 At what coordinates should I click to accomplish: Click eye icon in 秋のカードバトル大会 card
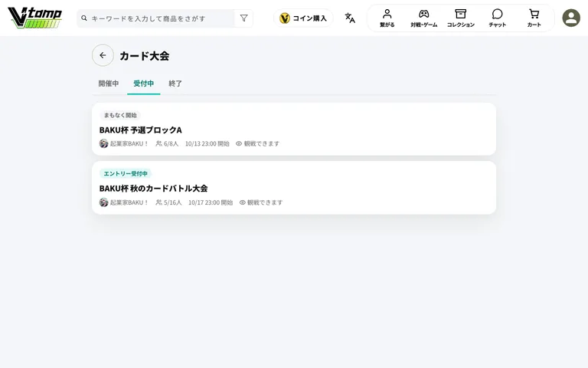pyautogui.click(x=242, y=202)
